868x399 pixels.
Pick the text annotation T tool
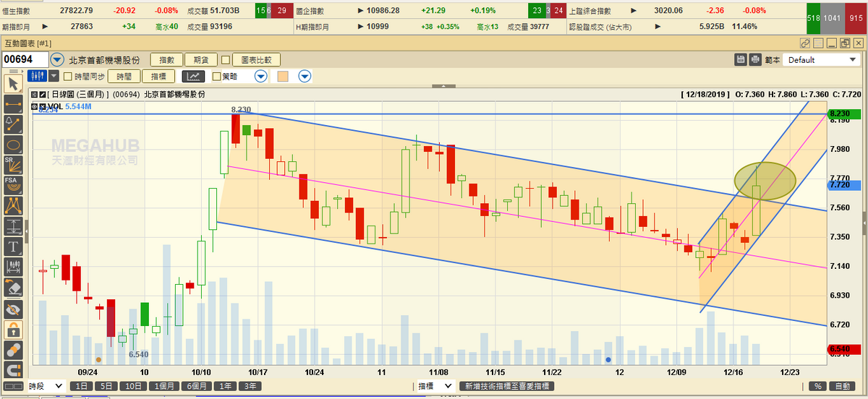point(13,247)
